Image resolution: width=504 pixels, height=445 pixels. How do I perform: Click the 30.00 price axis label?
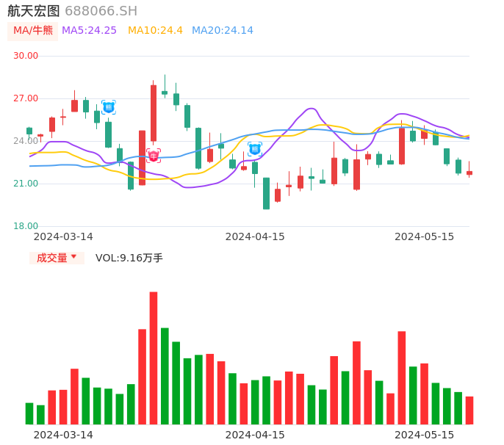pos(26,56)
